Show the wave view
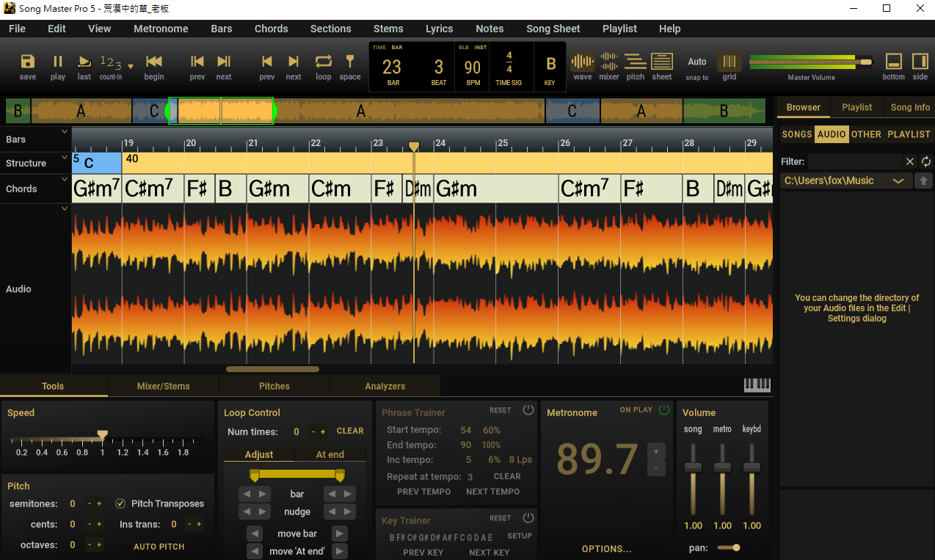The image size is (935, 560). [x=583, y=62]
